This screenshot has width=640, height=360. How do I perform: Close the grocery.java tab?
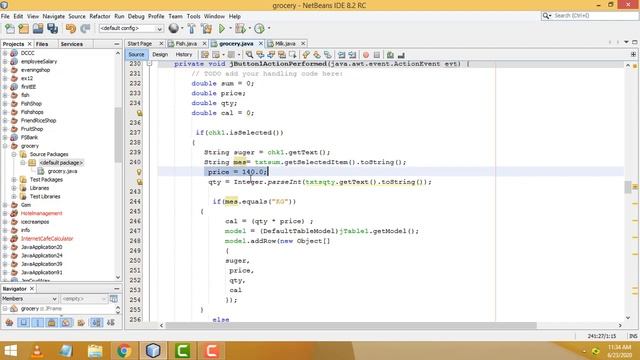point(260,43)
